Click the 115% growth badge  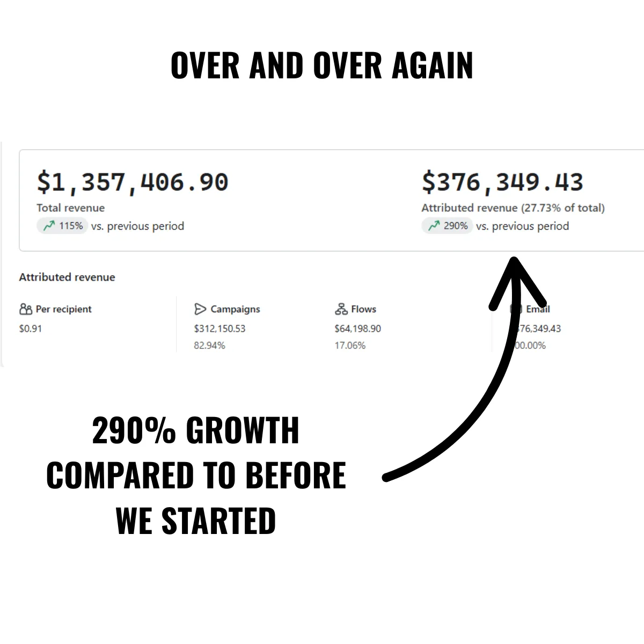[x=62, y=226]
